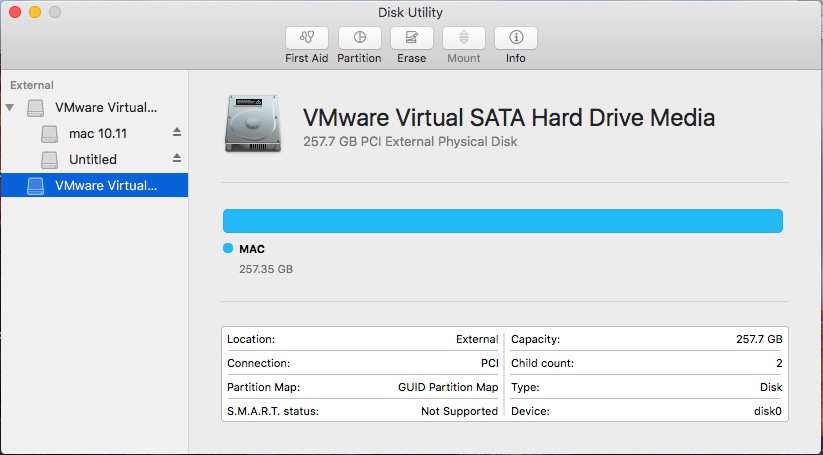
Task: Select the highlighted VMware Virtual disk
Action: 94,185
